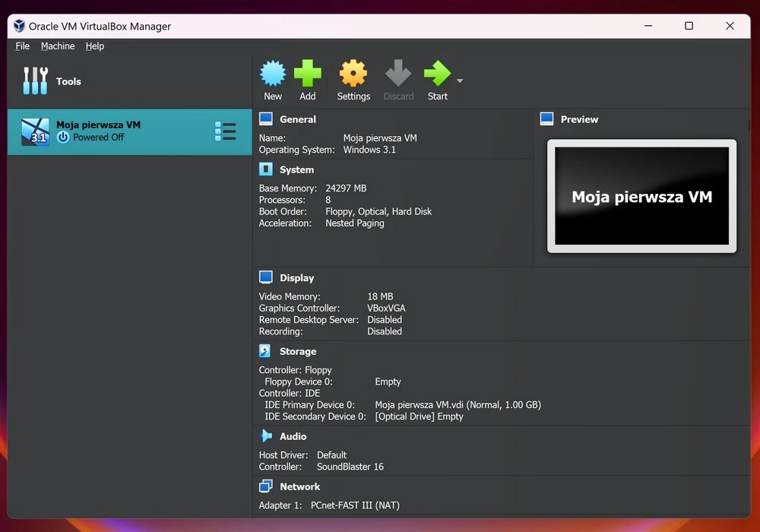Click the Powered Off status icon
The height and width of the screenshot is (532, 760).
pyautogui.click(x=63, y=138)
